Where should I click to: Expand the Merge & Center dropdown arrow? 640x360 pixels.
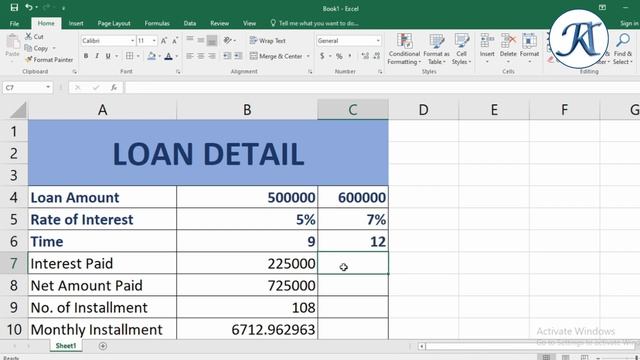pos(308,56)
